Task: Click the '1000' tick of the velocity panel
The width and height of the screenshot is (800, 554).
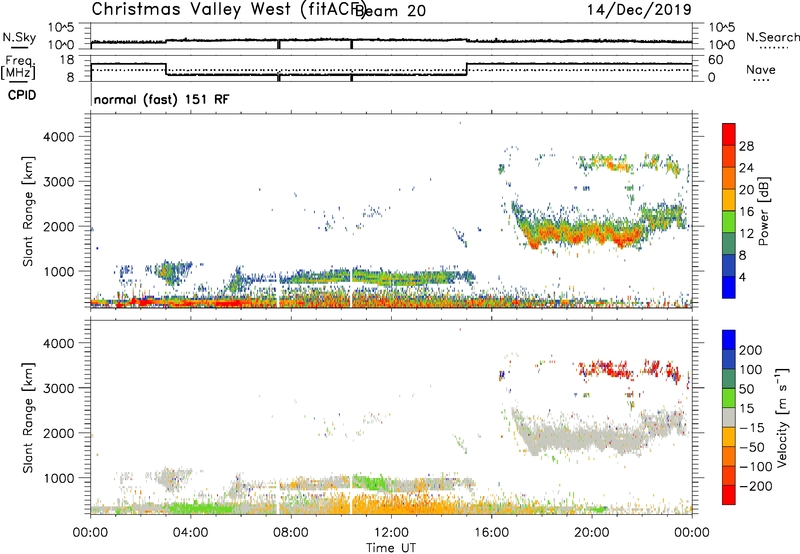Action: tap(59, 479)
